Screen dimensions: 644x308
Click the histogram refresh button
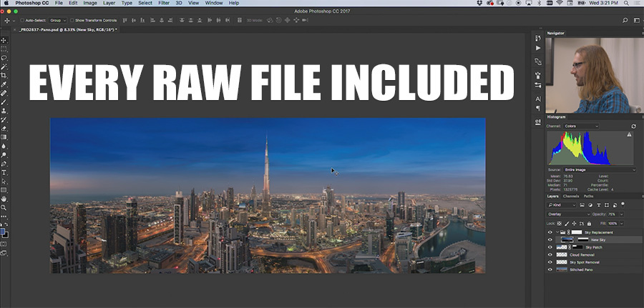pyautogui.click(x=633, y=126)
